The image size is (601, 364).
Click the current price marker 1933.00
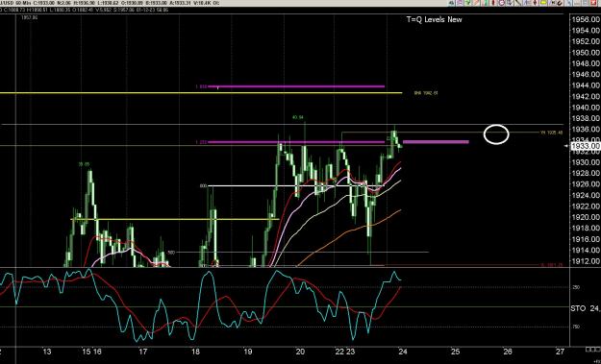click(586, 146)
